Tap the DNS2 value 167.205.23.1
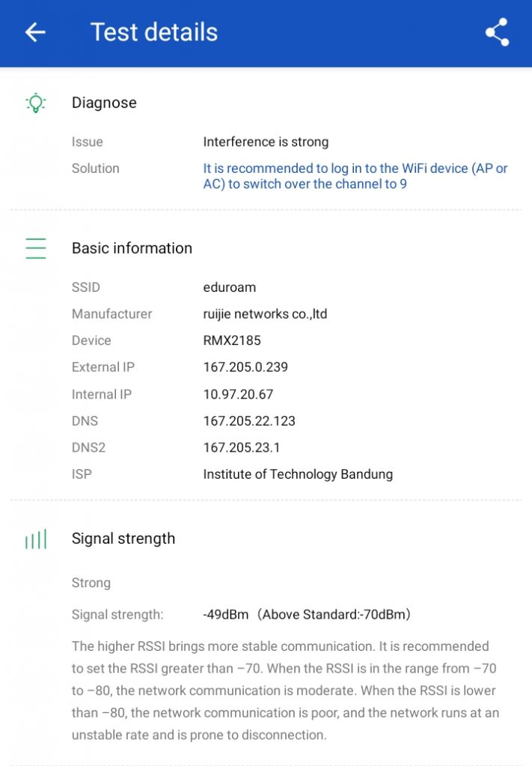 242,448
